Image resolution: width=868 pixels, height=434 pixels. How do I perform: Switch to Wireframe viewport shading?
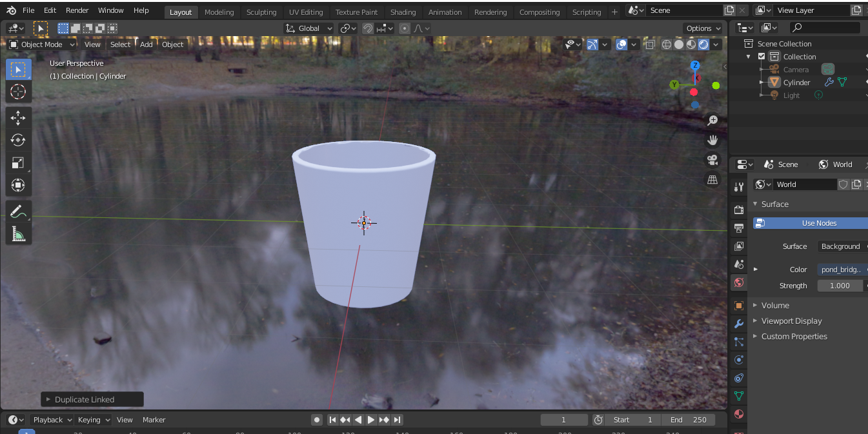click(667, 44)
